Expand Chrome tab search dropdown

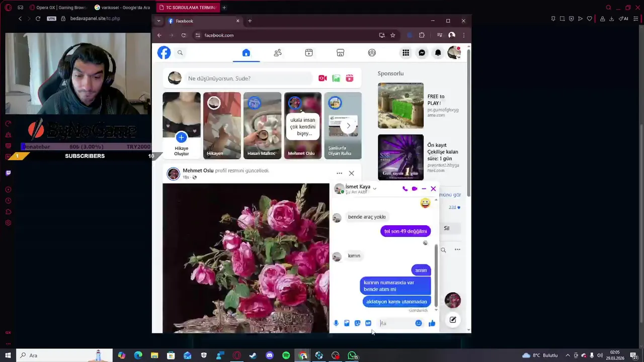pos(158,21)
